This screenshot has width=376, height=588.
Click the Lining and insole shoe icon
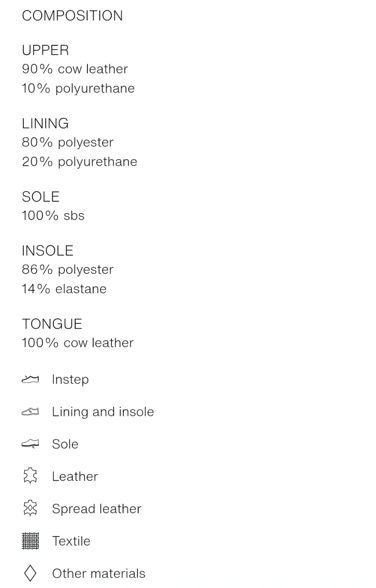pyautogui.click(x=30, y=412)
